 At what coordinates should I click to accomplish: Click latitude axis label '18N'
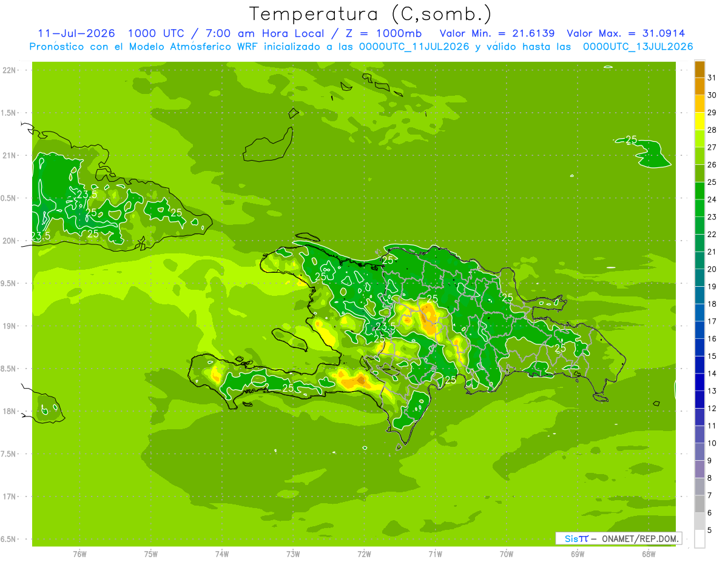10,412
